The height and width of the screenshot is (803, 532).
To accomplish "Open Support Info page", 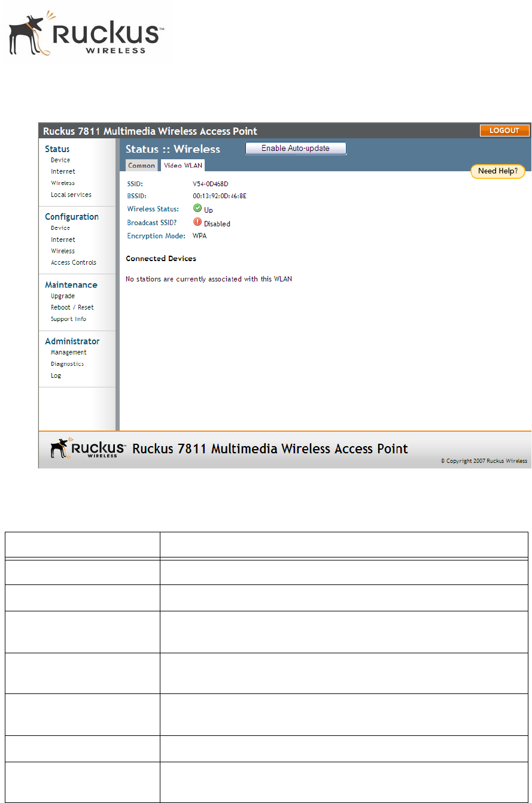I will pos(68,319).
